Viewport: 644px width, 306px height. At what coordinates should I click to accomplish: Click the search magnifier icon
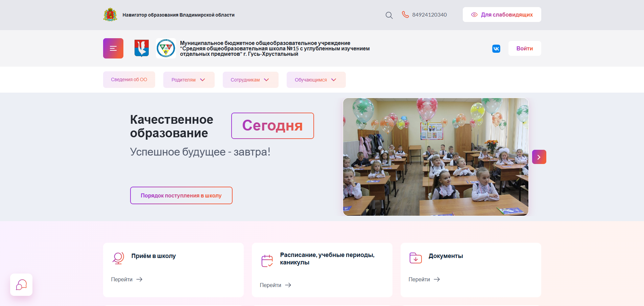[389, 15]
